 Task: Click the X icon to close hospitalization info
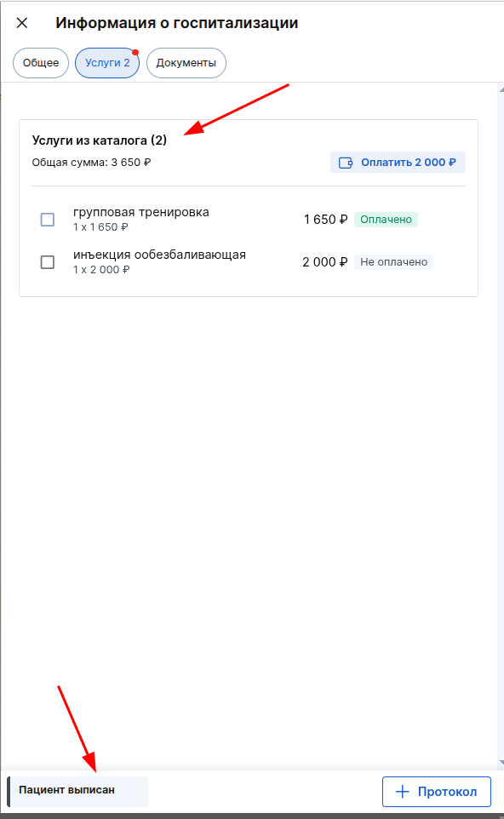[x=21, y=23]
